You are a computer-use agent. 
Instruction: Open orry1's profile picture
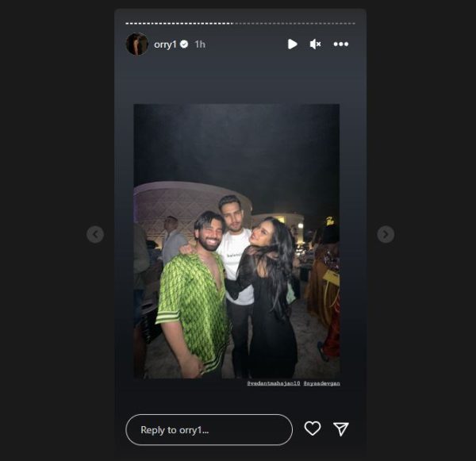137,44
